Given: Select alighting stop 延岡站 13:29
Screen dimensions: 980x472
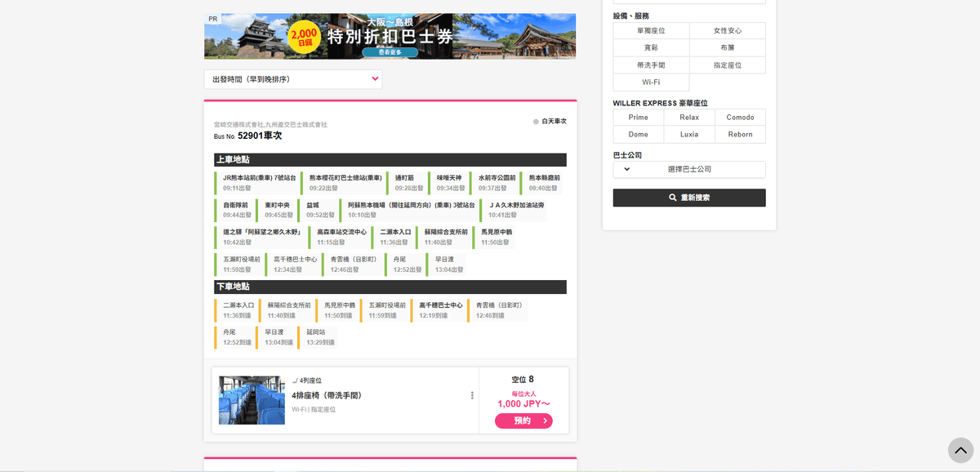Looking at the screenshot, I should pyautogui.click(x=318, y=336).
